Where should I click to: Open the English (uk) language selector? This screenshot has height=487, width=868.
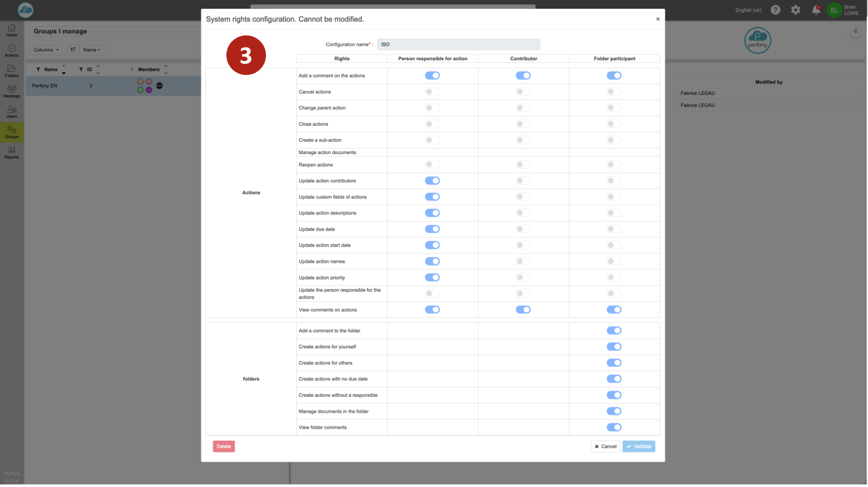[748, 10]
